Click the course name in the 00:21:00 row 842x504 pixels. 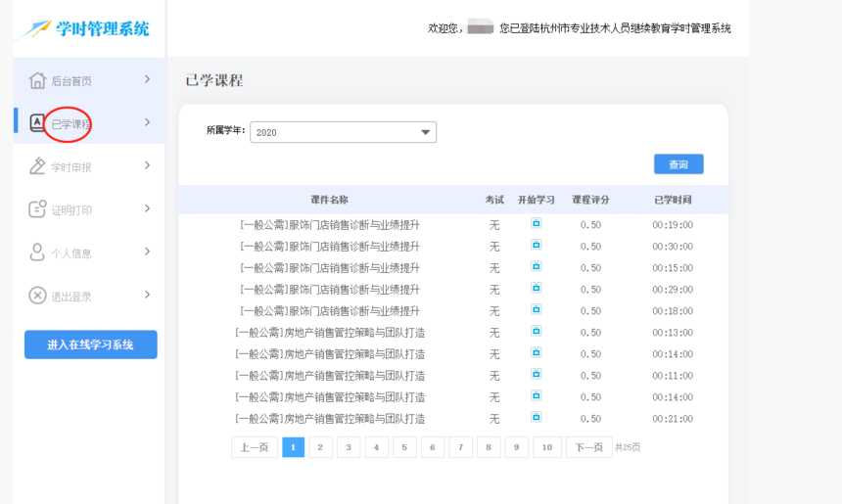(x=330, y=419)
